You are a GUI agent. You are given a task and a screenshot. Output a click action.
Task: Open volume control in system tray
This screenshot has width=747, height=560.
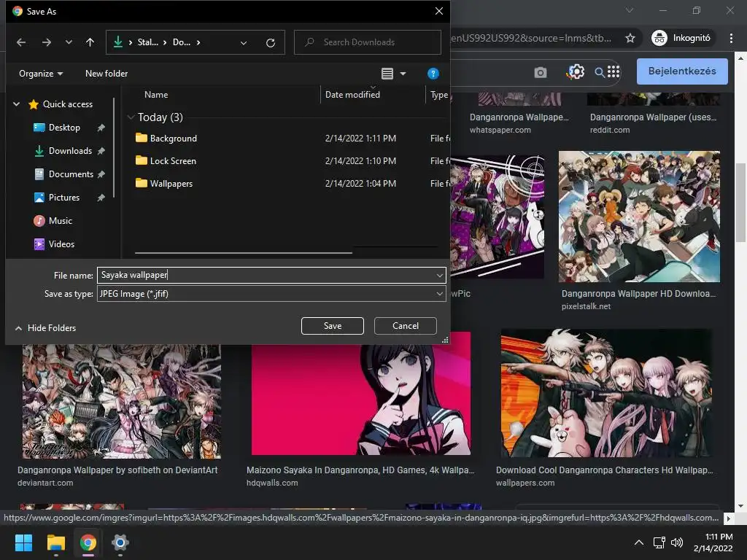pos(676,542)
